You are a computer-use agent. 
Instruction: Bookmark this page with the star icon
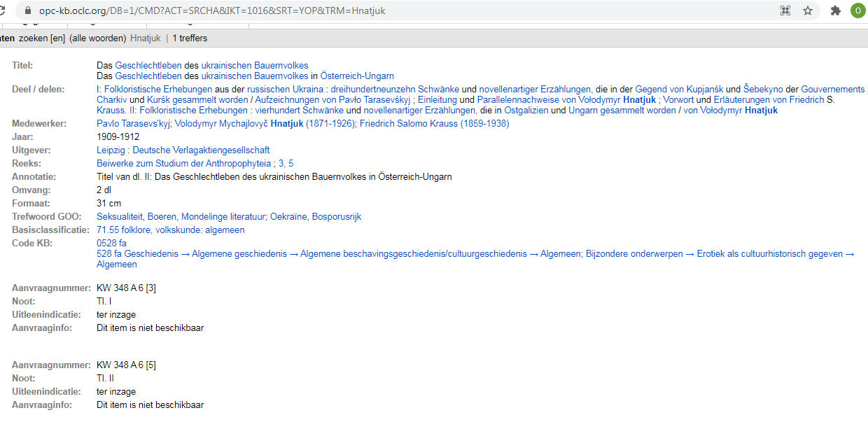point(808,10)
